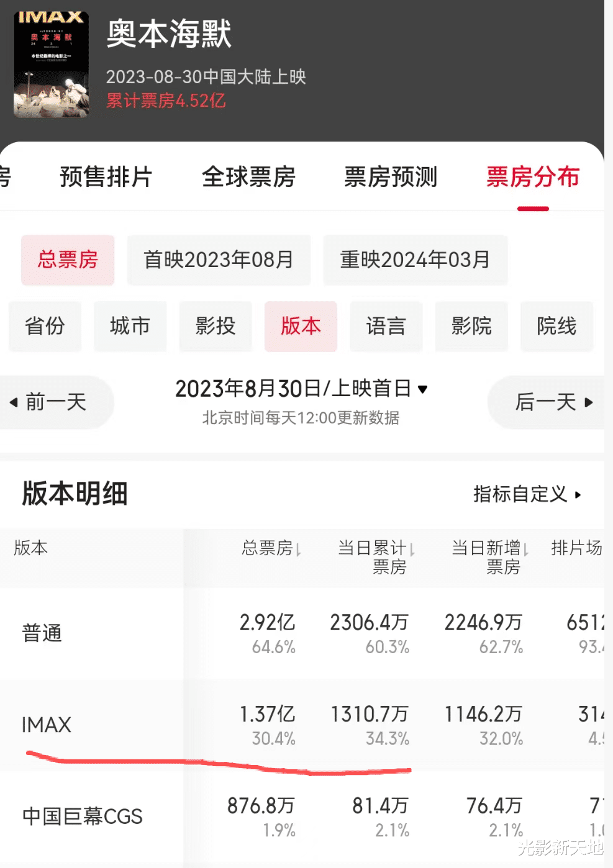The width and height of the screenshot is (613, 868).
Task: Sort by the 总票房 column header
Action: (x=271, y=548)
